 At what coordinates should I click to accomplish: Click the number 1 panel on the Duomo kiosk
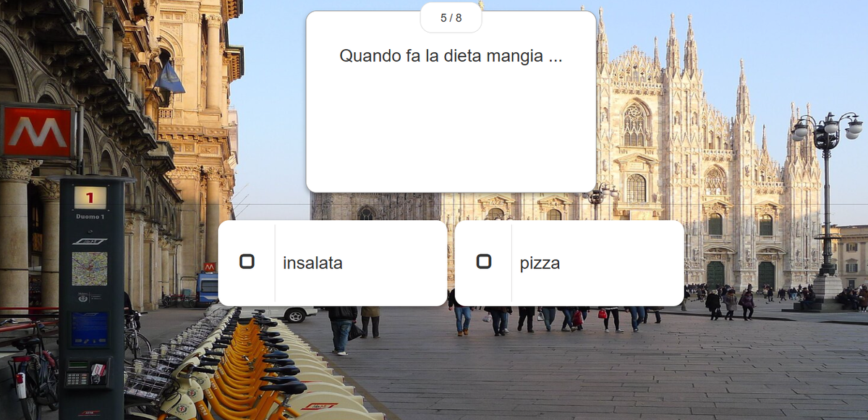(x=90, y=197)
